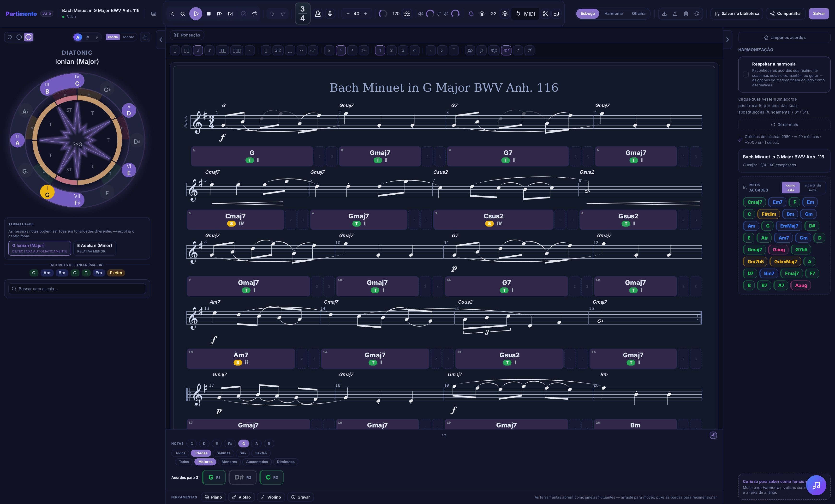Click the lock icon near escala/acorde
Image resolution: width=835 pixels, height=504 pixels.
click(145, 37)
